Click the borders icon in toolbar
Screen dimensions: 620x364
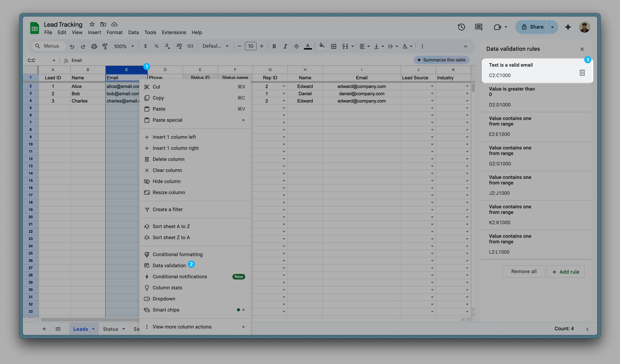point(334,46)
